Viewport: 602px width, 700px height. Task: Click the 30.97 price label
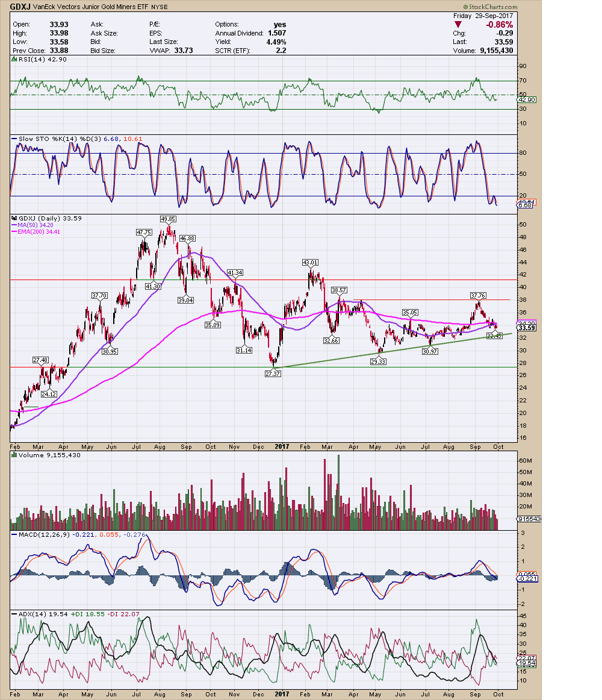coord(430,352)
